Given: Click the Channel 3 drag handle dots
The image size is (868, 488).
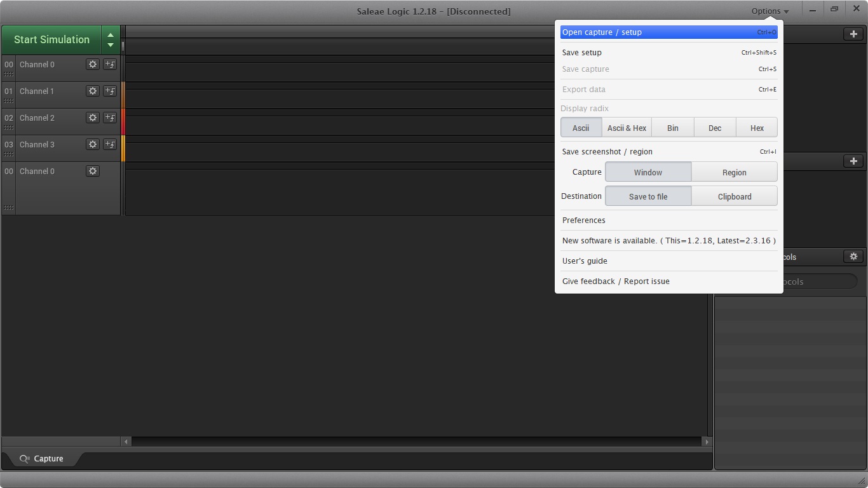Looking at the screenshot, I should tap(9, 154).
